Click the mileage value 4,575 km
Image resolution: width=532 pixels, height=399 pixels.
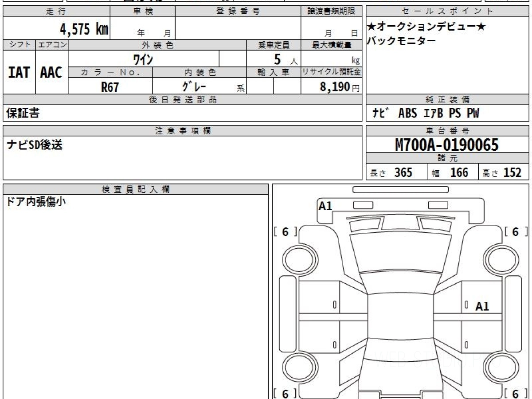pos(84,29)
